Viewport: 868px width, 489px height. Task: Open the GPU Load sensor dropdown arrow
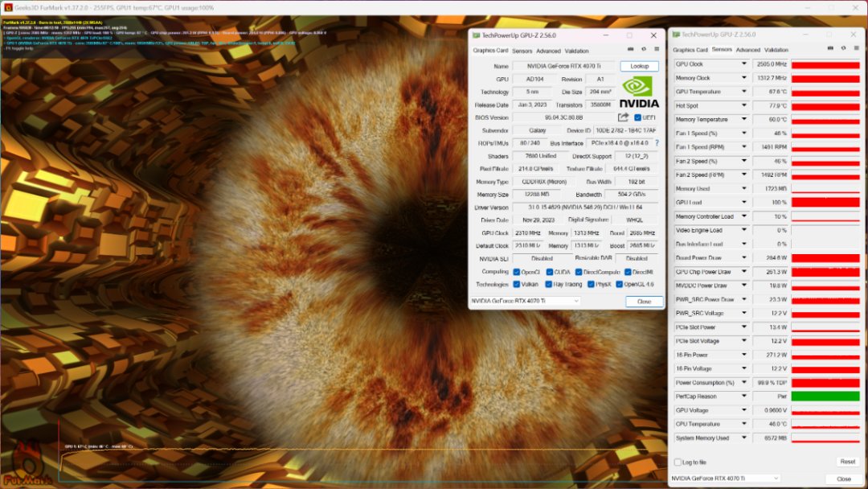click(x=744, y=203)
